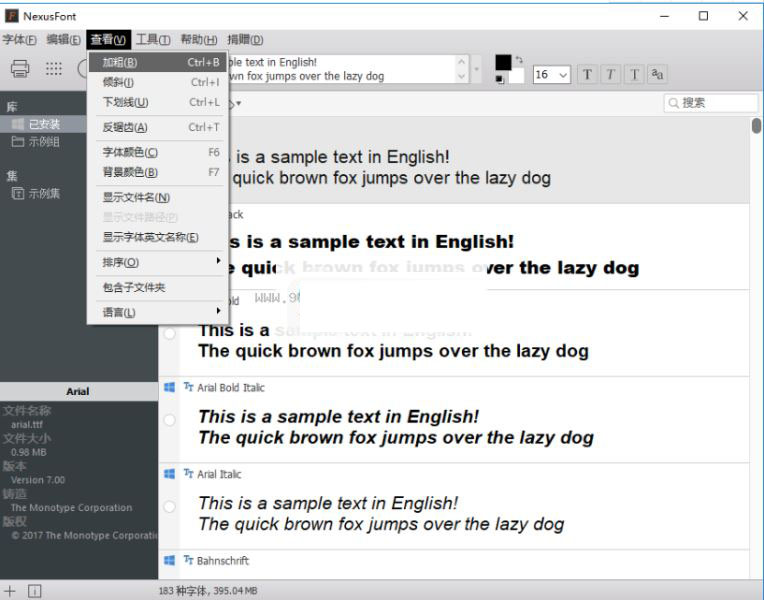This screenshot has width=764, height=600.
Task: Click the print icon in the toolbar
Action: (20, 69)
